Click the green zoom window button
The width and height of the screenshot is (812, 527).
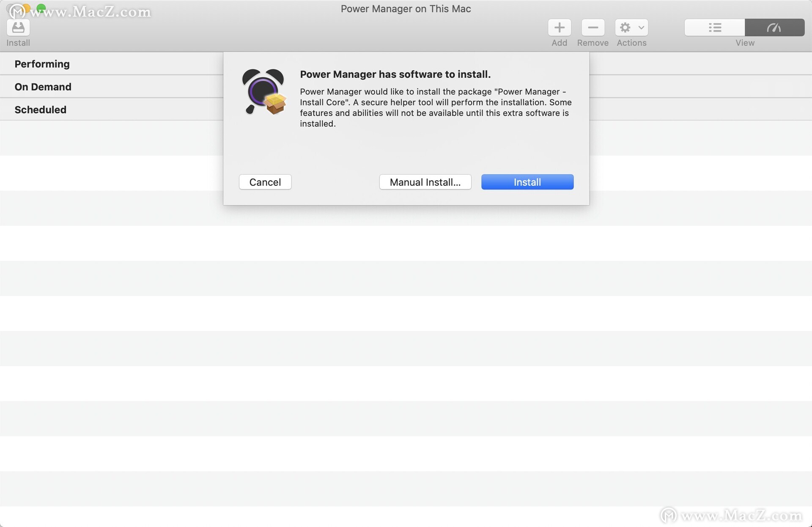[x=41, y=8]
